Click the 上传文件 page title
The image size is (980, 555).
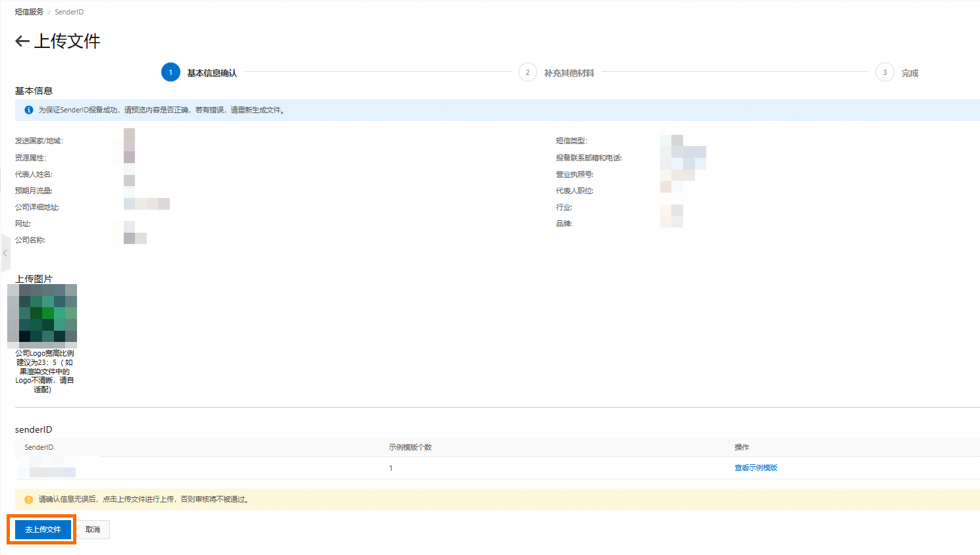tap(67, 41)
